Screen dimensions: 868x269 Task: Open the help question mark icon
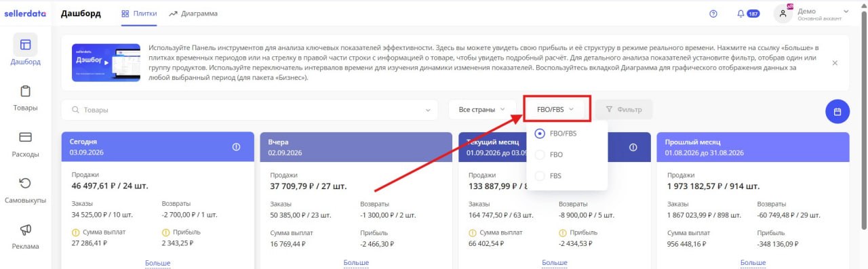[713, 14]
